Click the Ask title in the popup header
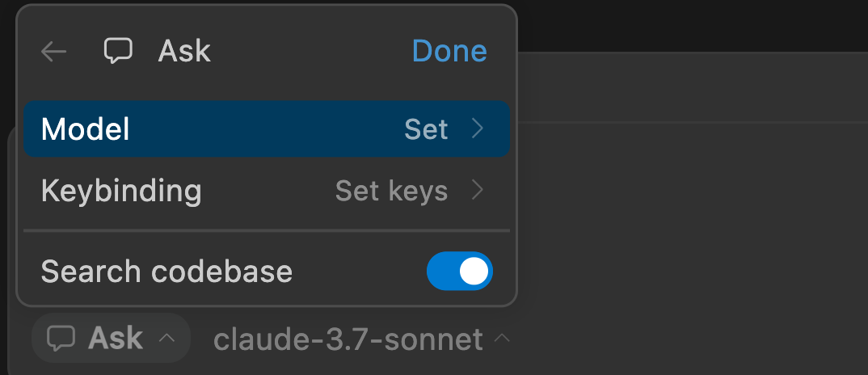The image size is (868, 375). [x=184, y=52]
